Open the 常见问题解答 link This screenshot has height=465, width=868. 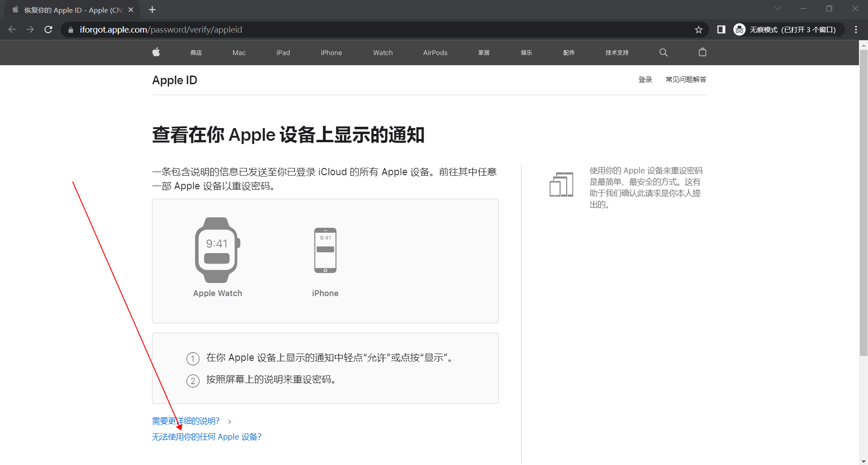click(x=686, y=80)
